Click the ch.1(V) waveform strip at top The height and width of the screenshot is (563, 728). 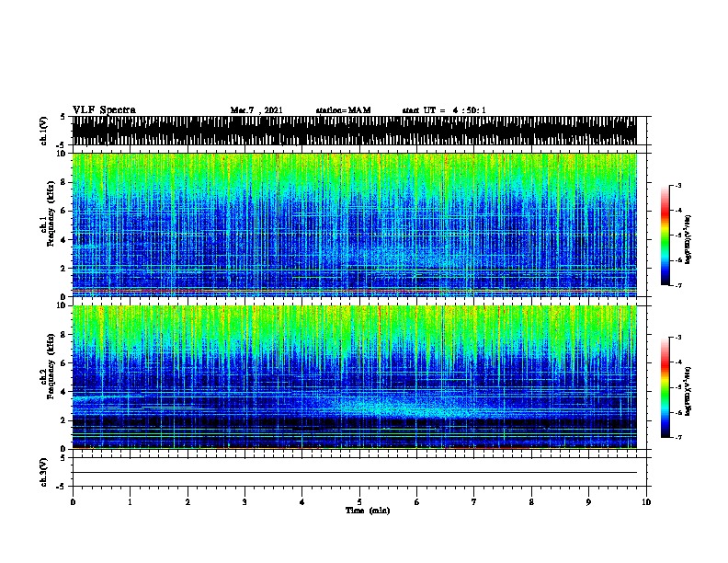pyautogui.click(x=354, y=131)
